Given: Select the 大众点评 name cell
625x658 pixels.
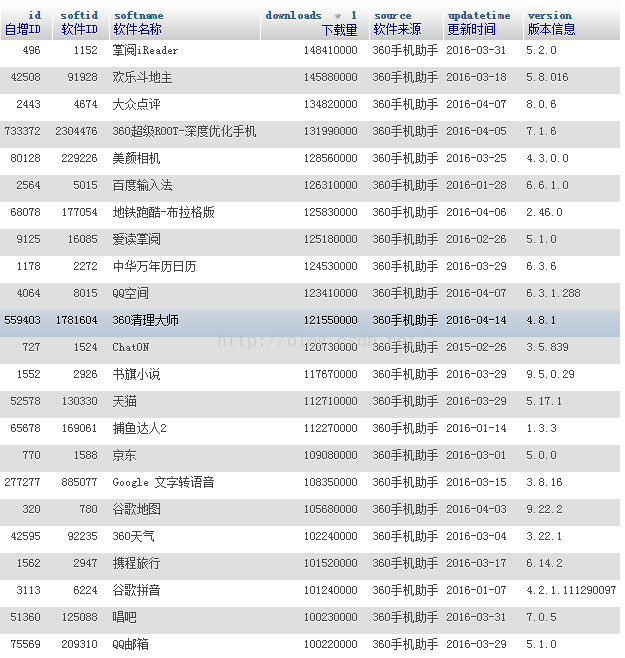Looking at the screenshot, I should (x=136, y=104).
